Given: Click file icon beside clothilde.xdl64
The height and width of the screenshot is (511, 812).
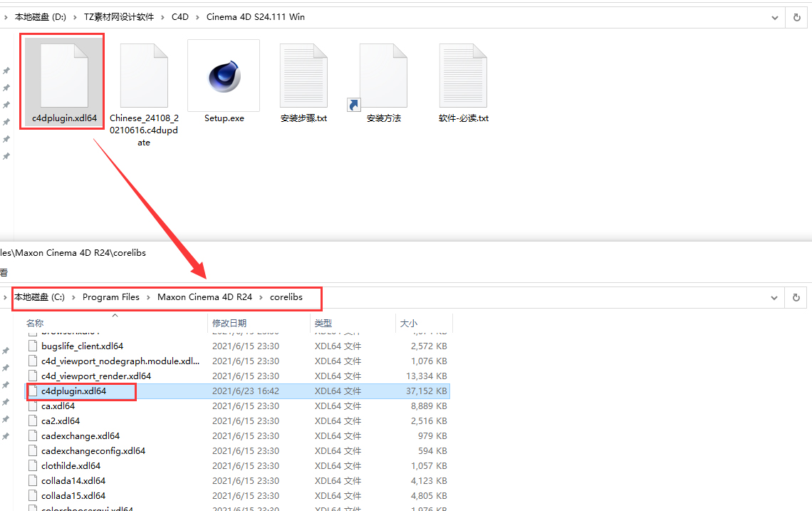Looking at the screenshot, I should click(x=33, y=466).
